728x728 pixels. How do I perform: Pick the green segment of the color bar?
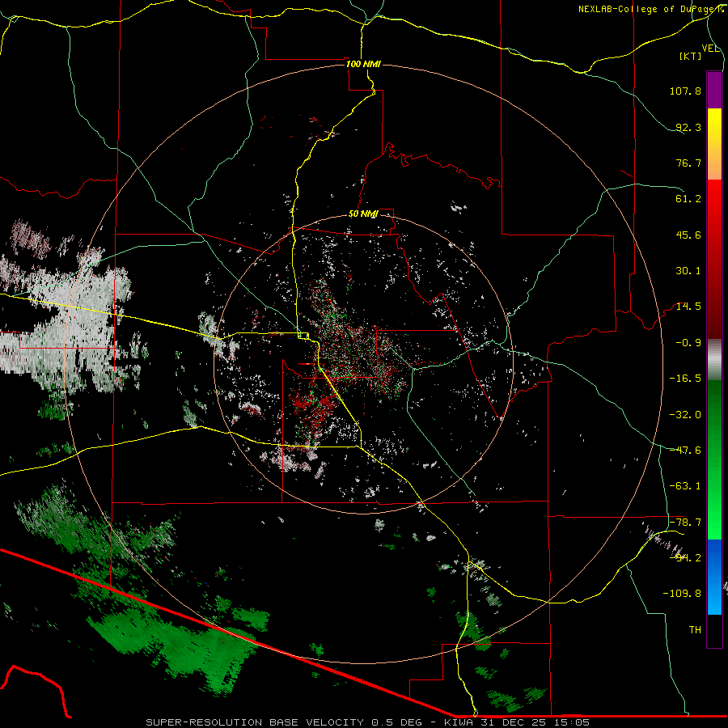click(714, 459)
